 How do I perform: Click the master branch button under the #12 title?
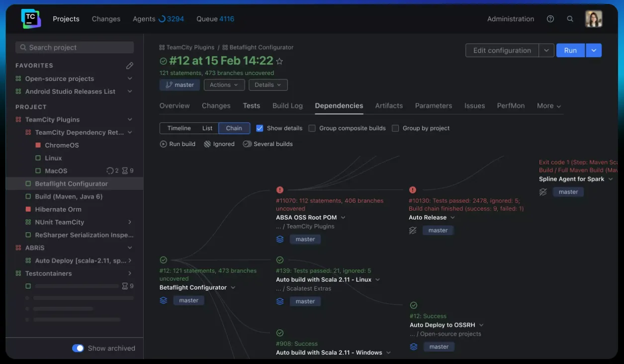pos(179,85)
